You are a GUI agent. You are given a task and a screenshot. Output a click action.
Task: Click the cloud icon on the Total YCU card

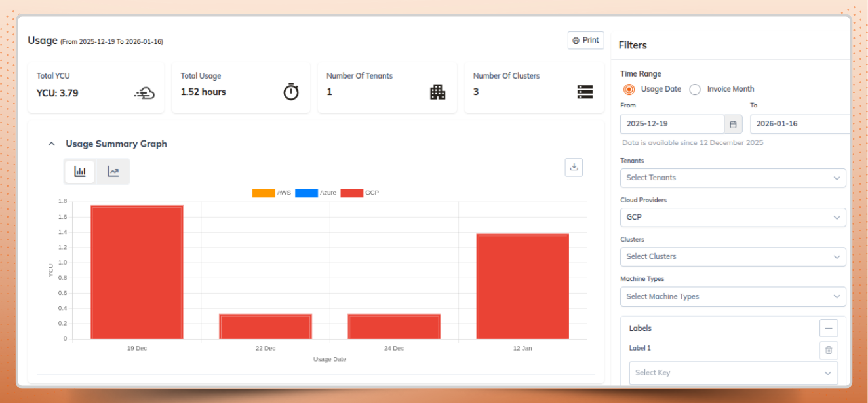145,92
